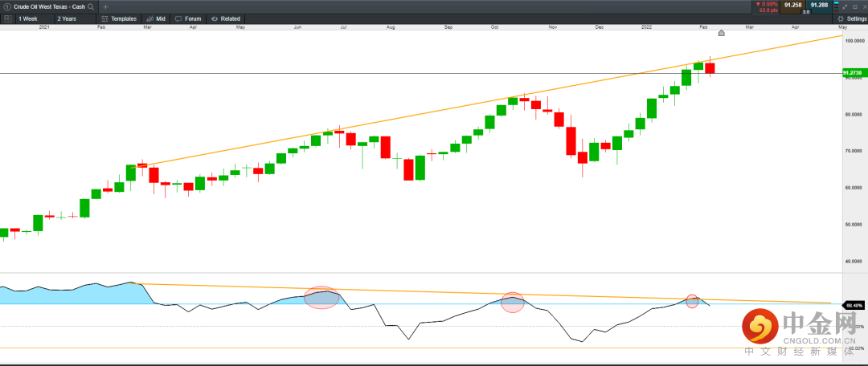
Task: Click the 0.69% price change readout
Action: coord(767,4)
